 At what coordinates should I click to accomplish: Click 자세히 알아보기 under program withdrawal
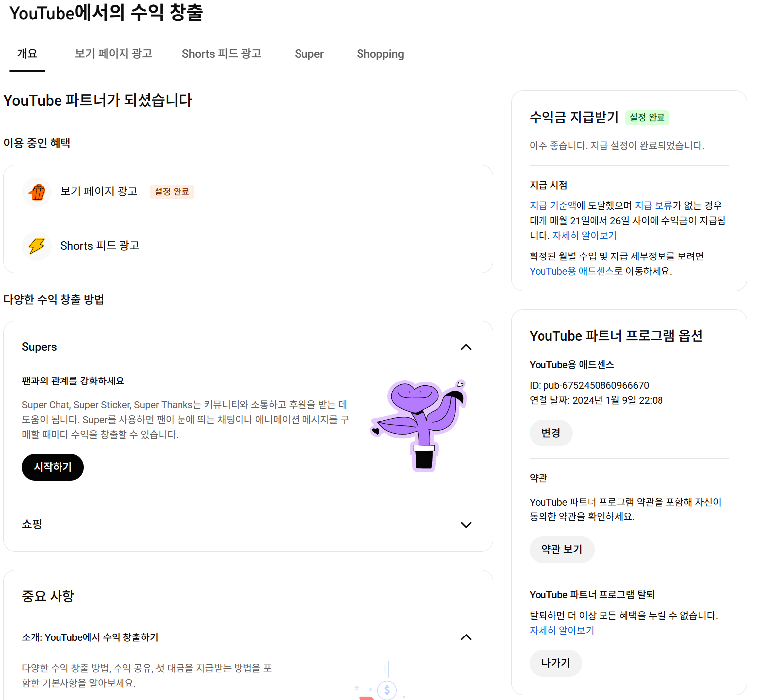[561, 631]
